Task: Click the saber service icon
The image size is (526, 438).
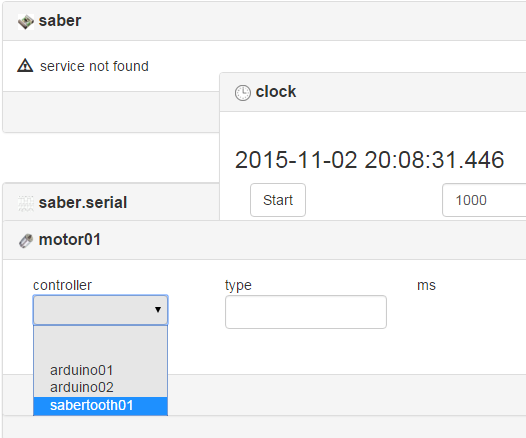Action: tap(26, 22)
